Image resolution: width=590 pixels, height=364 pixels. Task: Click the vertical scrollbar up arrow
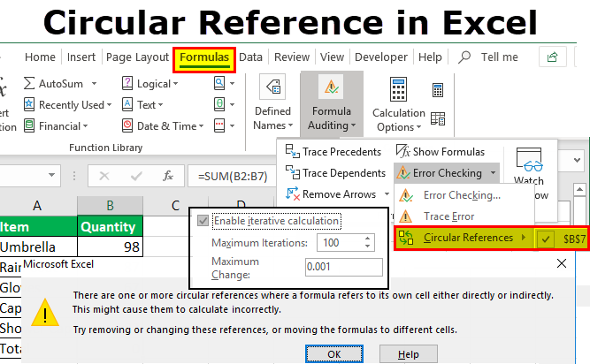click(580, 189)
